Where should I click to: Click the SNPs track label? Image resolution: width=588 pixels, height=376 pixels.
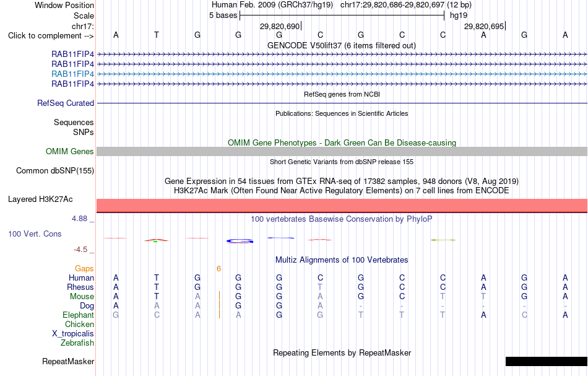(x=84, y=132)
